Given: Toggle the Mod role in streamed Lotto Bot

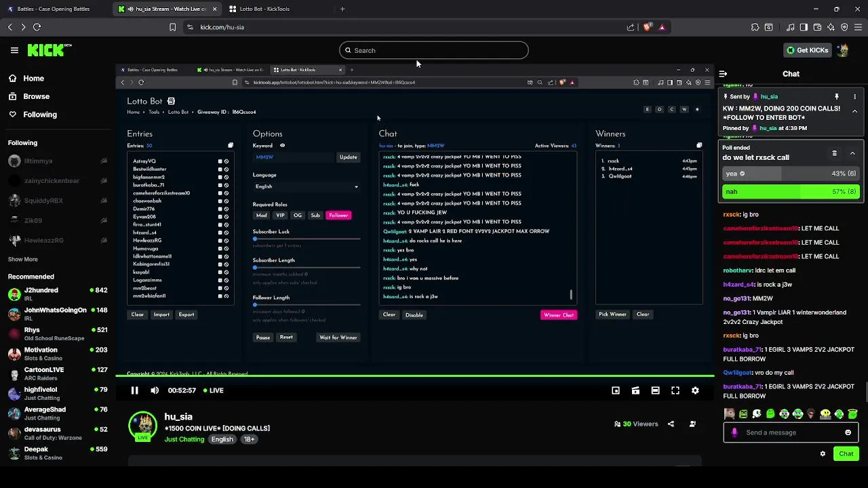Looking at the screenshot, I should [261, 216].
